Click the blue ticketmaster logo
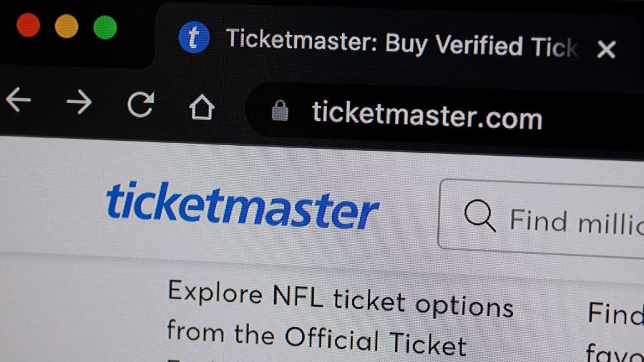The width and height of the screenshot is (644, 362). coord(242,206)
